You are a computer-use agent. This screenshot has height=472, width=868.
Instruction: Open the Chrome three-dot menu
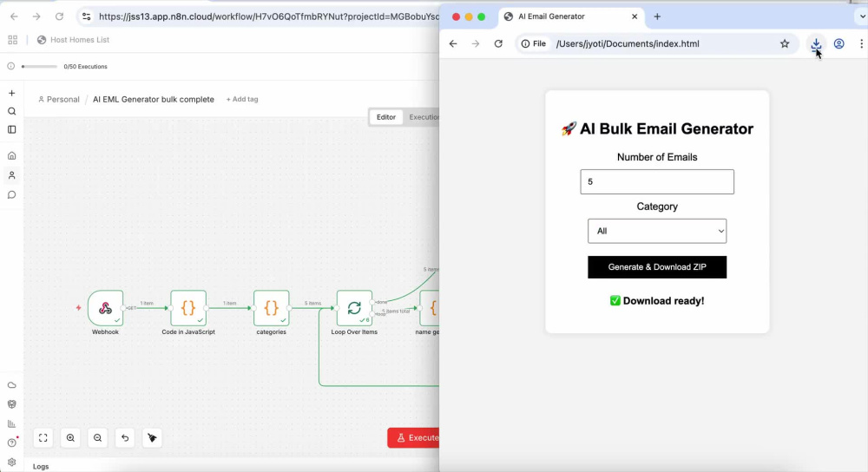[x=861, y=43]
